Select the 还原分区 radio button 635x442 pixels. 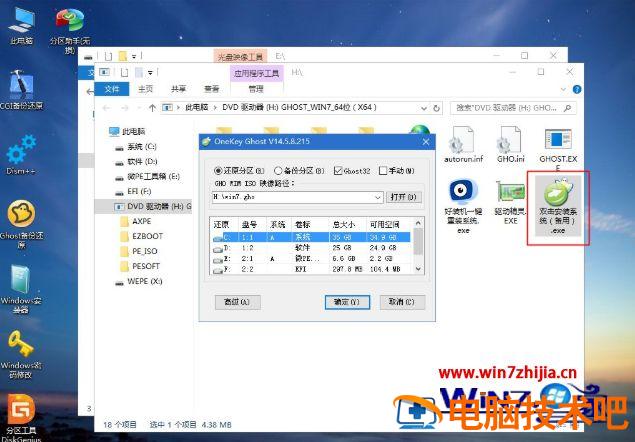coord(220,170)
